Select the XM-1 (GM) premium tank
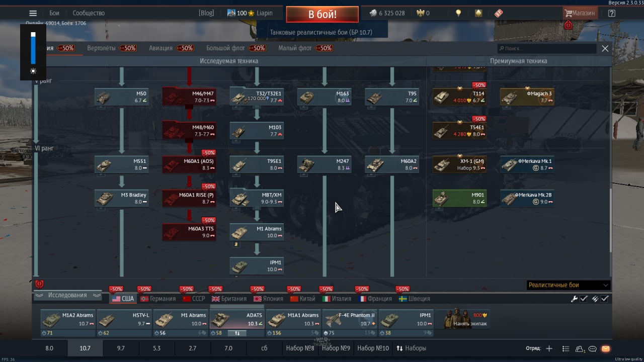The height and width of the screenshot is (362, 644). [x=459, y=164]
